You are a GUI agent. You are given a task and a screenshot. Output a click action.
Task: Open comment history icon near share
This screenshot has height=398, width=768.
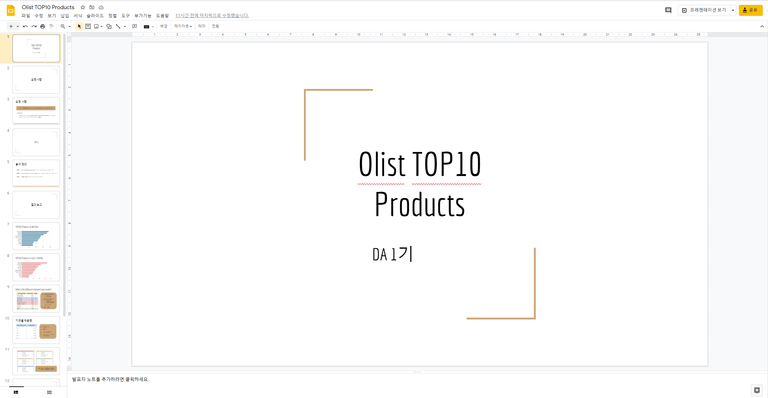point(668,10)
